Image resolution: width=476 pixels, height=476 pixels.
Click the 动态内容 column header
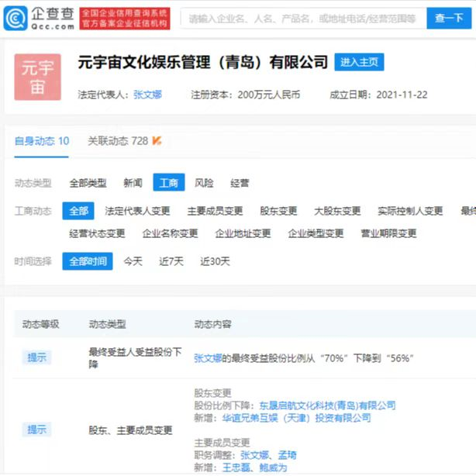[212, 324]
